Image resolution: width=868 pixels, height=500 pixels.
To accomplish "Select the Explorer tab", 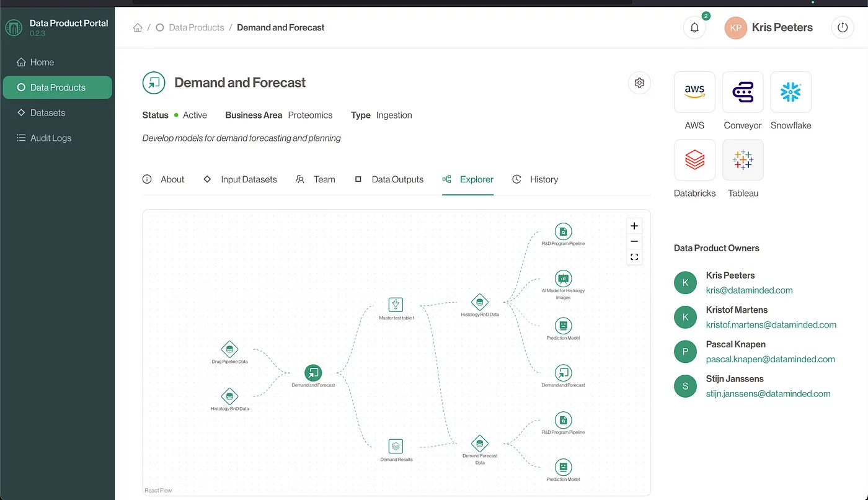I will click(x=468, y=179).
